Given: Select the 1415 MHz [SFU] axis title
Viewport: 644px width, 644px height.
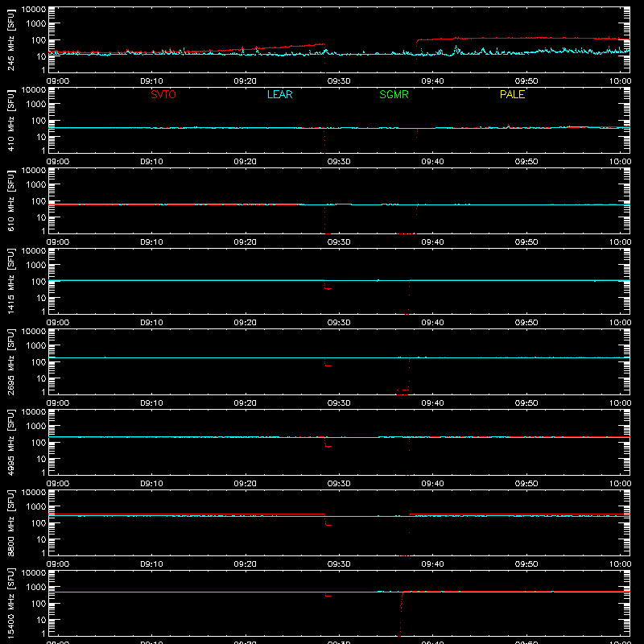Looking at the screenshot, I should (x=11, y=282).
